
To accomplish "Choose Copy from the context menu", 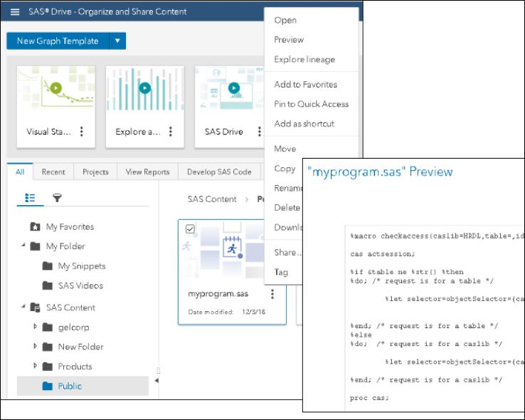I will 285,169.
